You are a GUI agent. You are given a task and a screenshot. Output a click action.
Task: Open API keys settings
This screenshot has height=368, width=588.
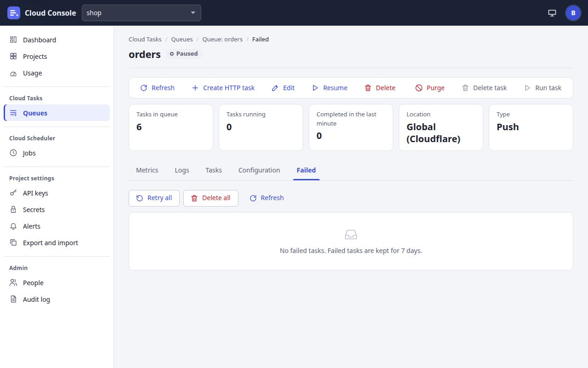pos(57,193)
